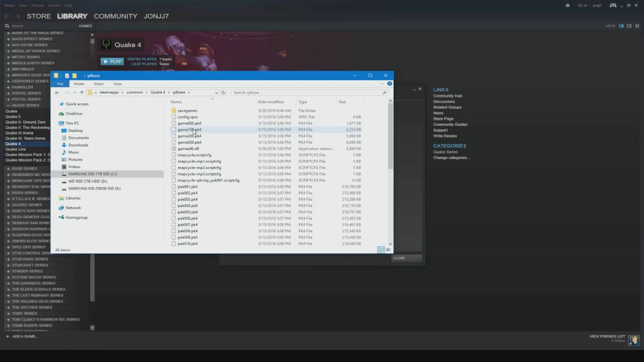The height and width of the screenshot is (362, 644).
Task: Open recent locations dropdown in Explorer
Action: pos(74,93)
